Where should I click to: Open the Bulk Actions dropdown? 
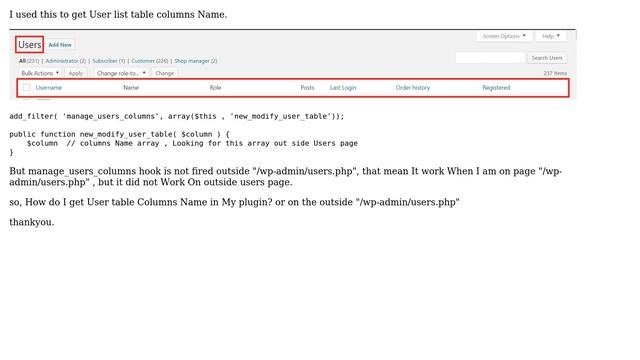[x=40, y=73]
